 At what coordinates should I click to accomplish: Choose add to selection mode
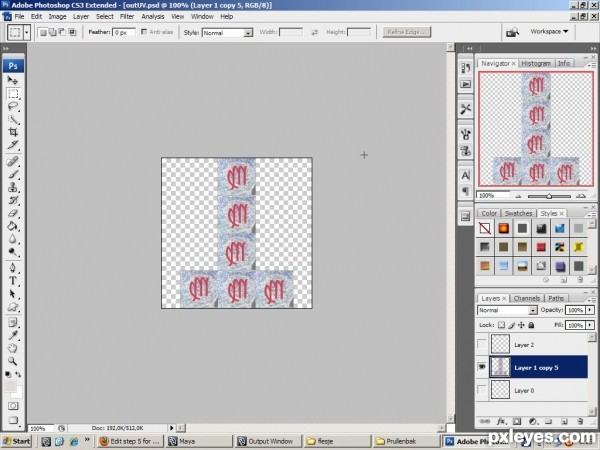pos(52,33)
